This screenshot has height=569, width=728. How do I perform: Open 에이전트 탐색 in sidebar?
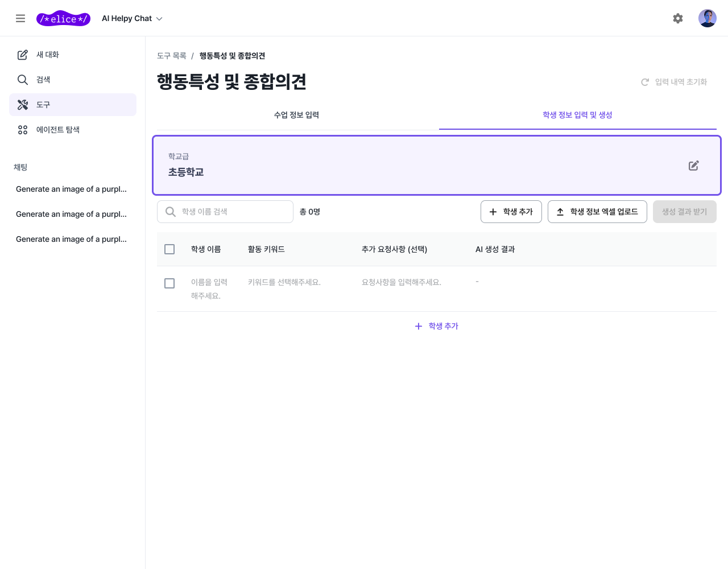click(57, 130)
